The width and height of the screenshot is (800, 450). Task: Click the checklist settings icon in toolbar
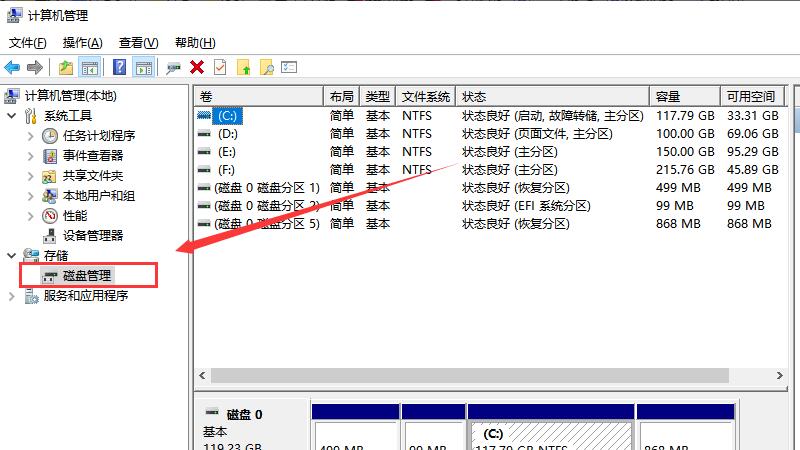coord(289,67)
